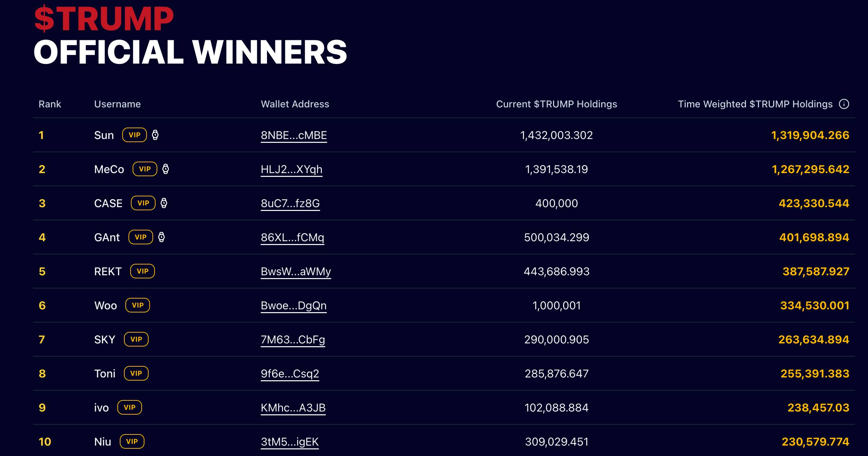This screenshot has width=868, height=456.
Task: Click the VIP badge beside Niu
Action: click(132, 441)
